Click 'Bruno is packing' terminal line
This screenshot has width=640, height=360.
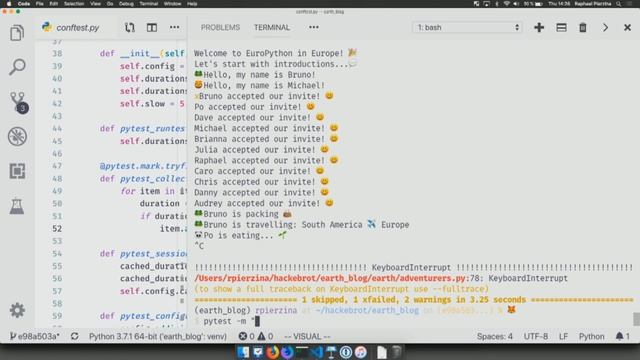243,214
